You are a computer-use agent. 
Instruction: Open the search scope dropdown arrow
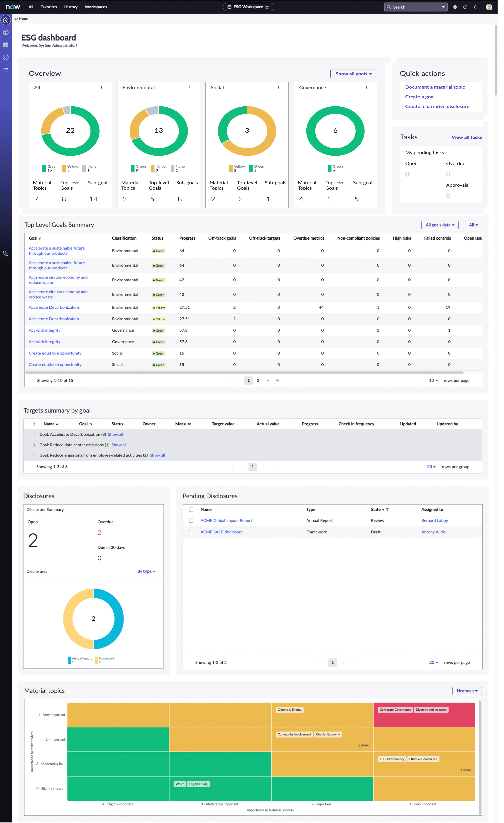[x=443, y=7]
